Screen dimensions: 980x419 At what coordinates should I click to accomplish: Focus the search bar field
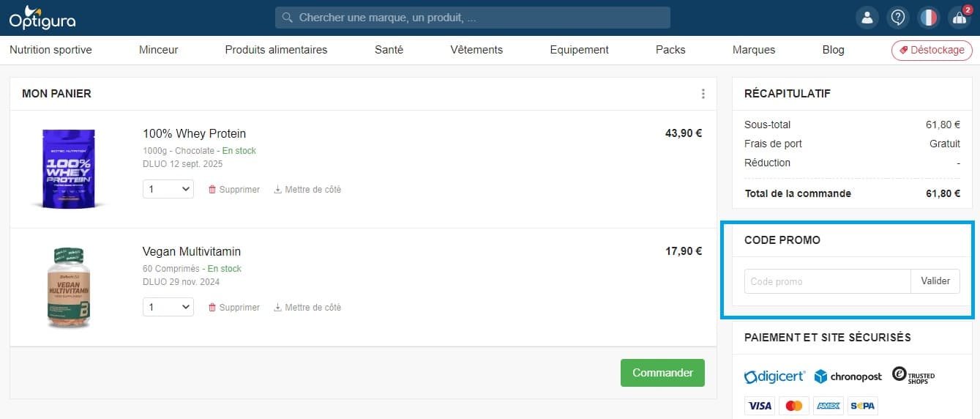pos(473,18)
